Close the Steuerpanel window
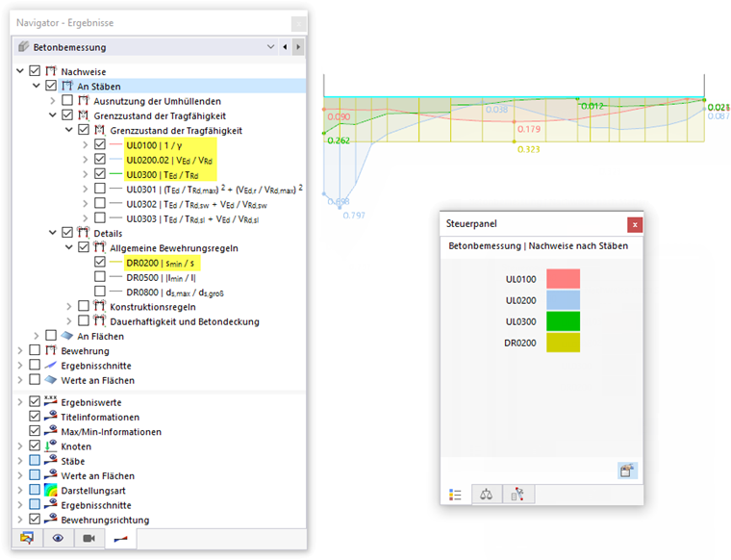The image size is (731, 560). [635, 225]
